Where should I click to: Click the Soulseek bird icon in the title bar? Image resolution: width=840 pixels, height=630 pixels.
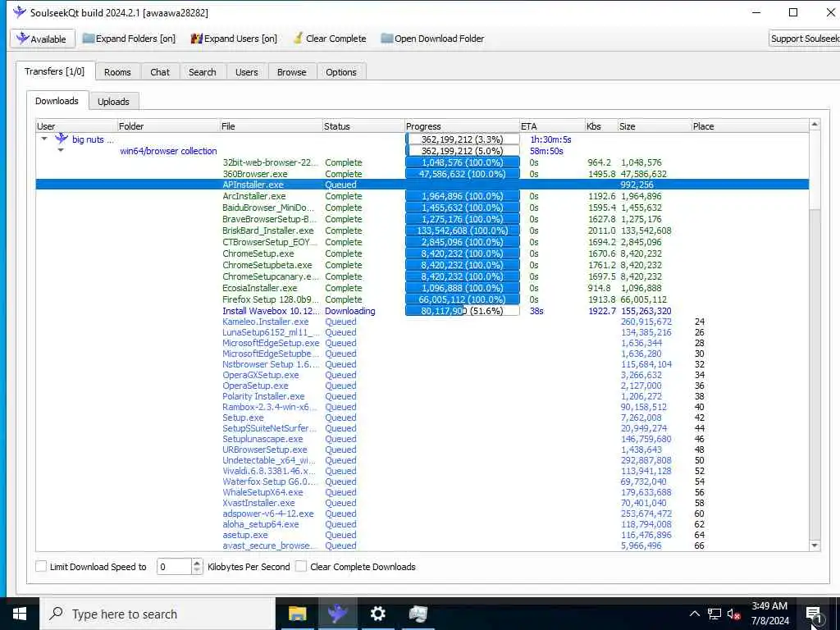coord(20,11)
